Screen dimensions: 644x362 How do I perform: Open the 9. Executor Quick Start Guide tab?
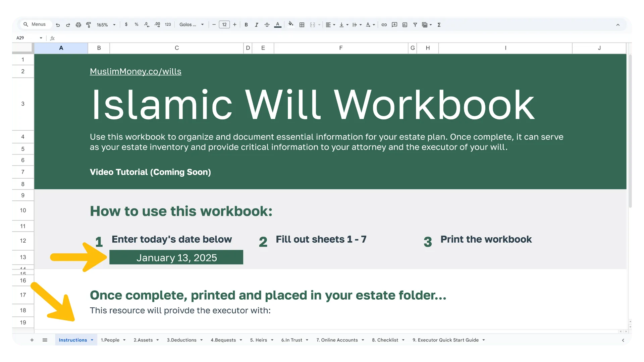click(445, 340)
